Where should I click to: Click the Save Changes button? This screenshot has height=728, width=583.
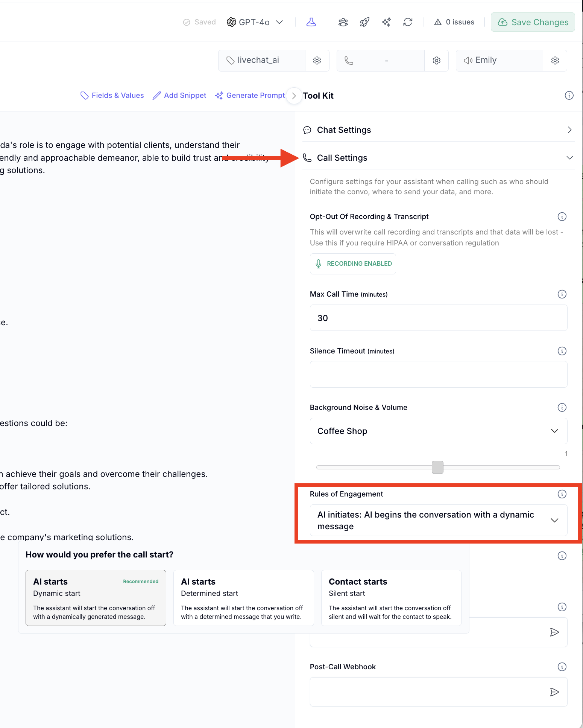pos(533,22)
